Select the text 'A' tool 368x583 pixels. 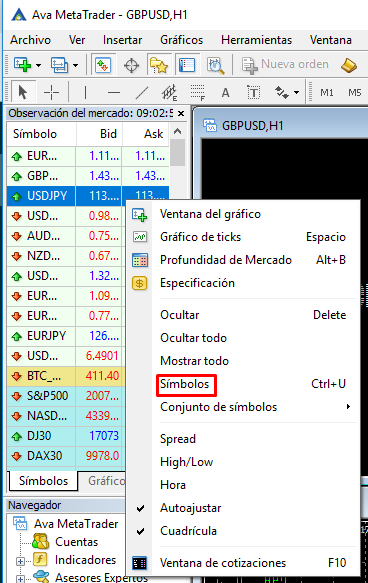(x=225, y=92)
